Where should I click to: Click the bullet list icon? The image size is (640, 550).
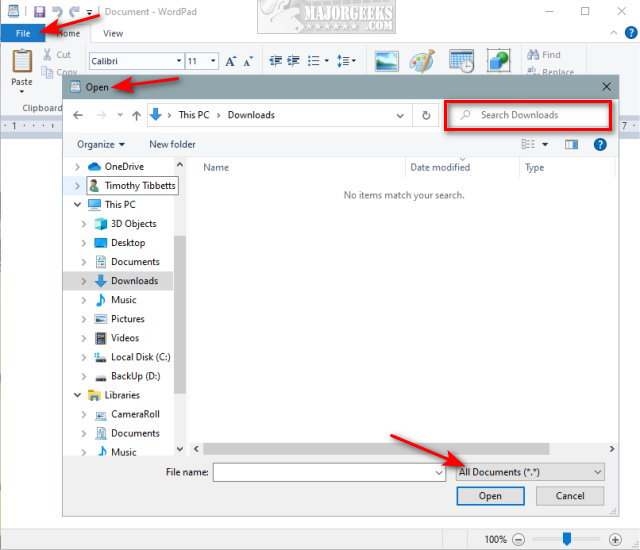(x=313, y=61)
